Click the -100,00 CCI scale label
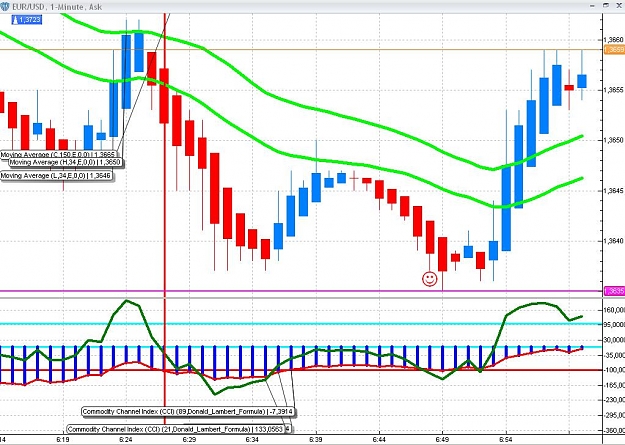Screen dimensions: 625x445 tap(614, 370)
